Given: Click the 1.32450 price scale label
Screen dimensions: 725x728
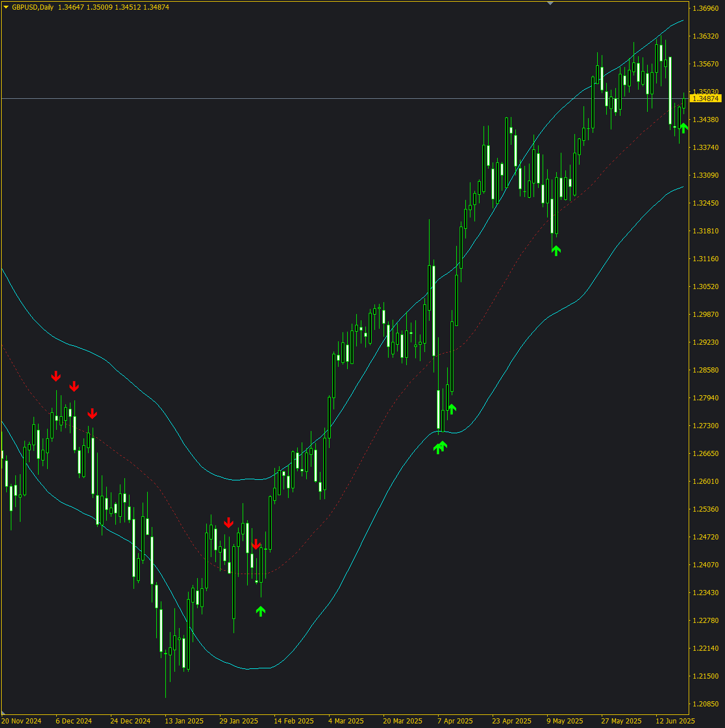Looking at the screenshot, I should (x=706, y=203).
